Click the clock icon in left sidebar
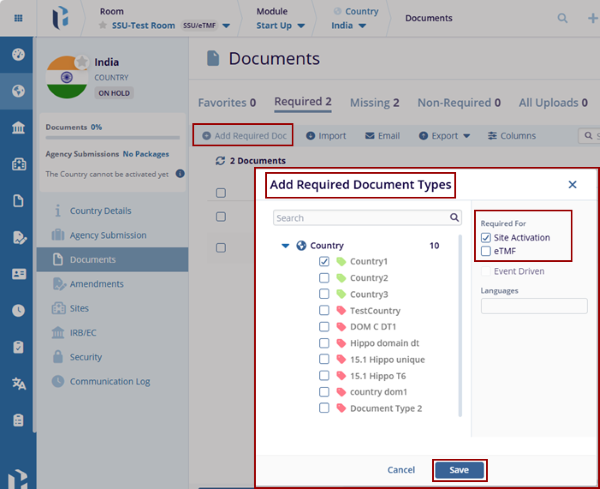Screen dimensions: 600x489 pos(18,310)
